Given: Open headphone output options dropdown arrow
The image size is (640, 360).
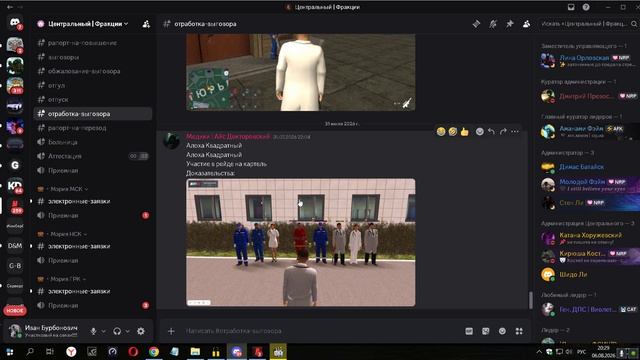Looking at the screenshot, I should [127, 331].
